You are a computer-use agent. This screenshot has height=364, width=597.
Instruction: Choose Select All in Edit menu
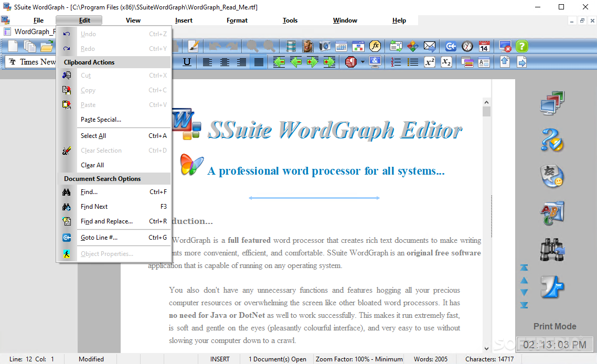pyautogui.click(x=114, y=136)
